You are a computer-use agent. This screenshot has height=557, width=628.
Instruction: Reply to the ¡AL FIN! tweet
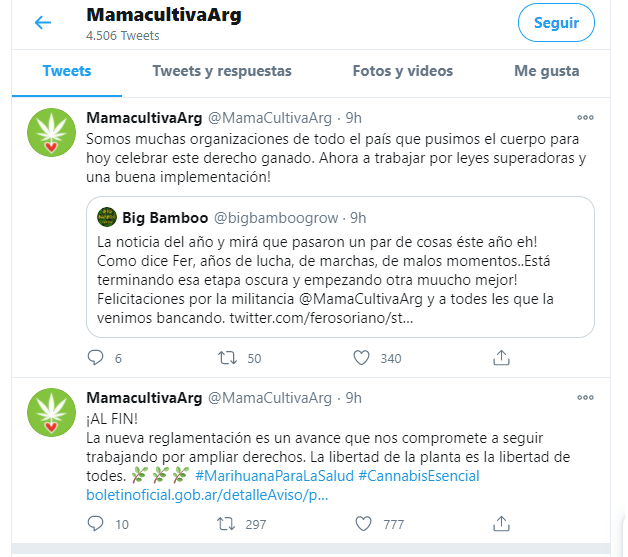(96, 523)
